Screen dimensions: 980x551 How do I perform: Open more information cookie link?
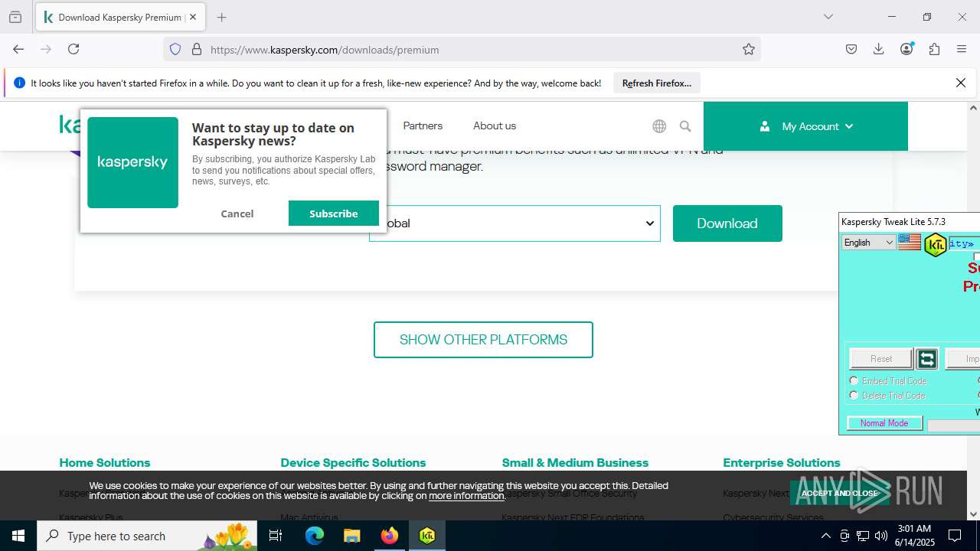point(466,496)
